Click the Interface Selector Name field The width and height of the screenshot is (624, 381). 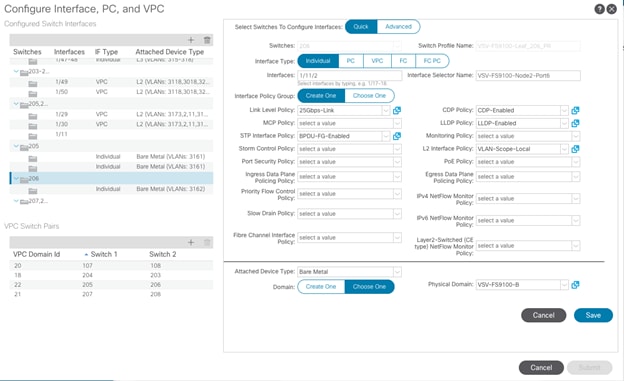pos(528,76)
